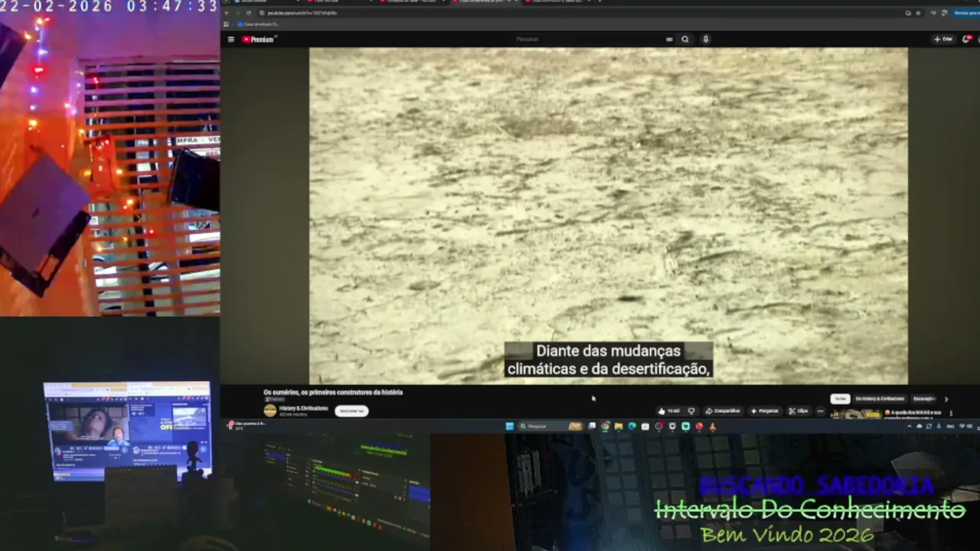
Task: Dislike the video with thumbs down
Action: pos(691,411)
